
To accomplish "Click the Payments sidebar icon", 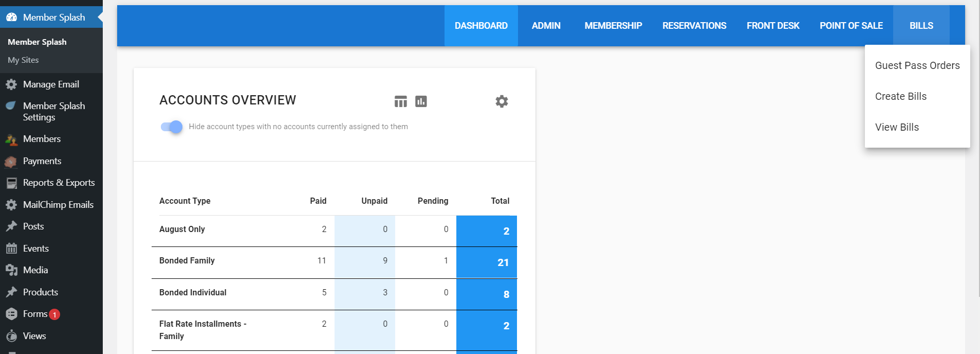I will coord(11,162).
